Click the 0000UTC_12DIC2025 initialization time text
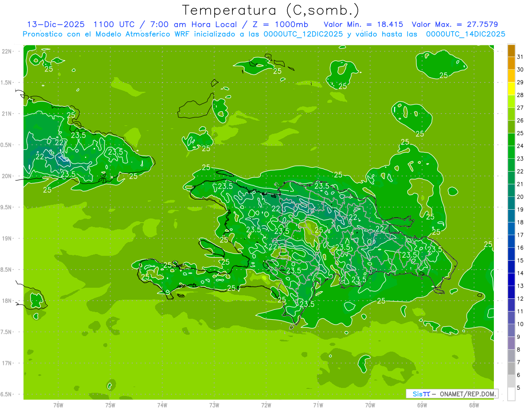 (x=303, y=34)
